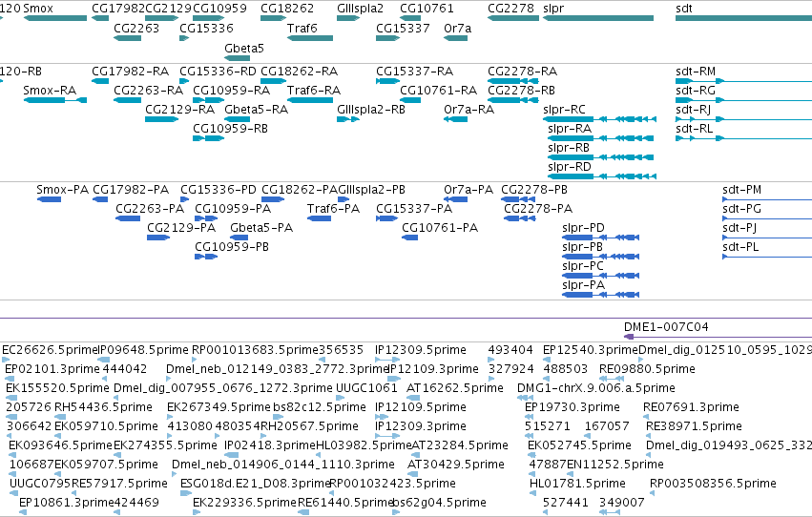Select transcript Gbeta5-RA
Image resolution: width=812 pixels, height=517 pixels.
(238, 119)
